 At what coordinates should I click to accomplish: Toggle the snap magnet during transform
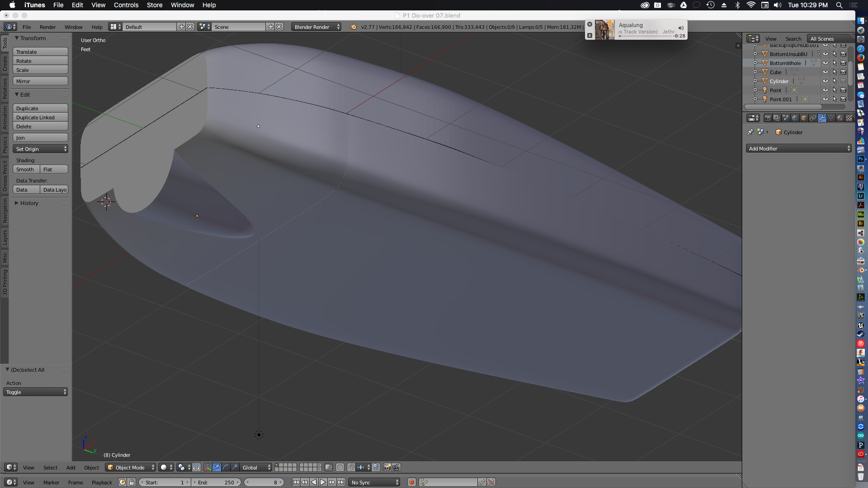click(351, 467)
